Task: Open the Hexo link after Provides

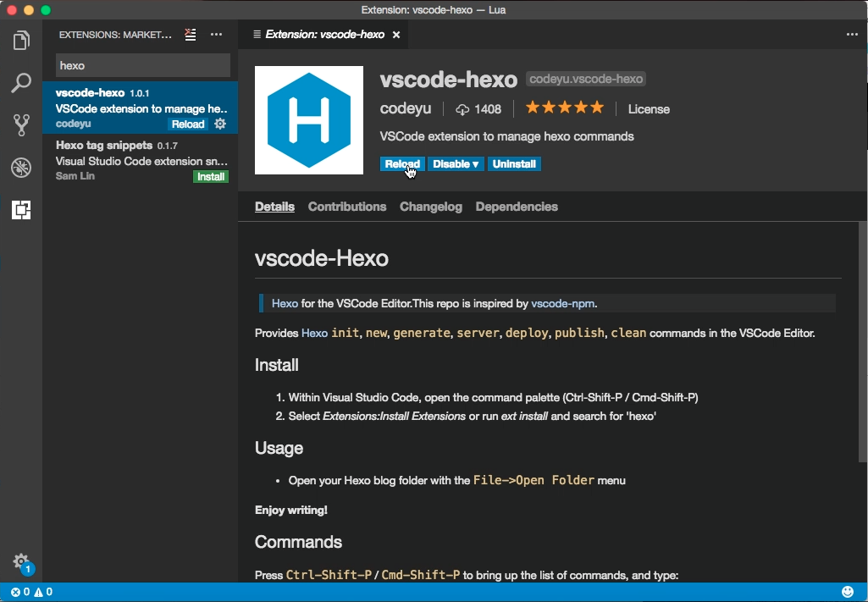Action: pos(314,333)
